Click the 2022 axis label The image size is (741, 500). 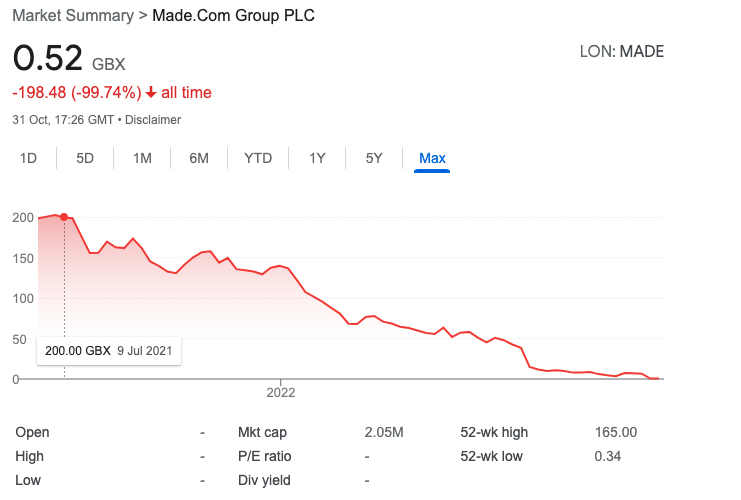click(x=281, y=392)
